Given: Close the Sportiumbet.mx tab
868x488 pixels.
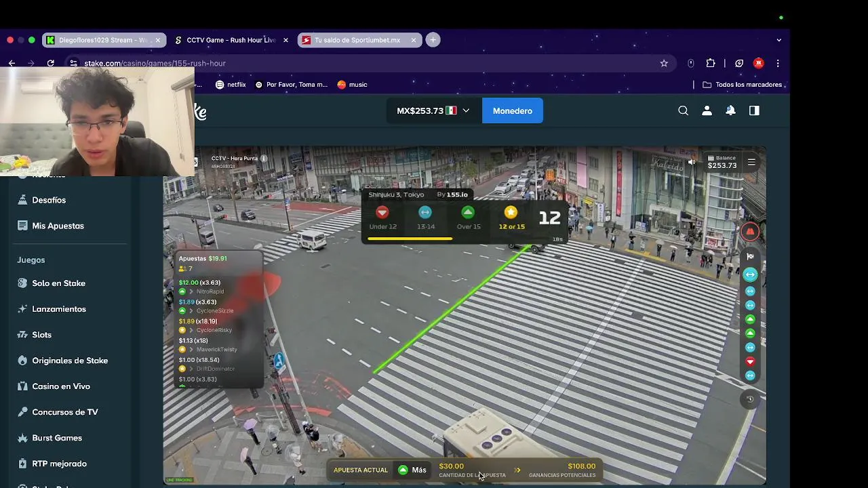Looking at the screenshot, I should pyautogui.click(x=414, y=40).
